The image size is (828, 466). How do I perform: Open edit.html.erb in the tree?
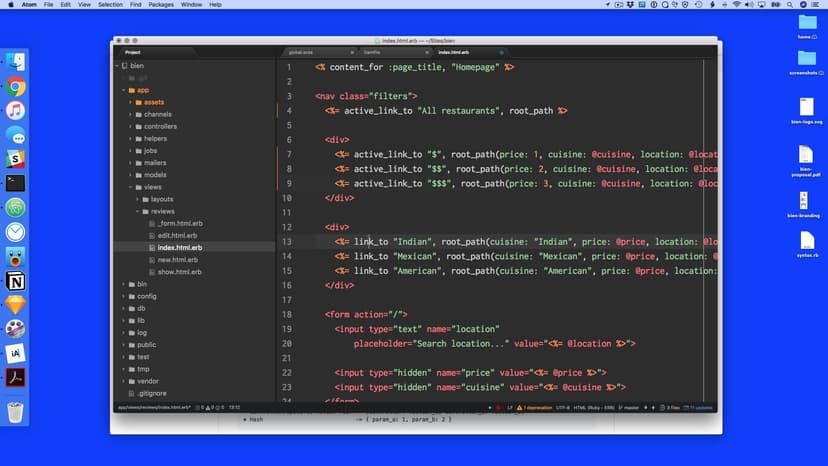(x=177, y=235)
